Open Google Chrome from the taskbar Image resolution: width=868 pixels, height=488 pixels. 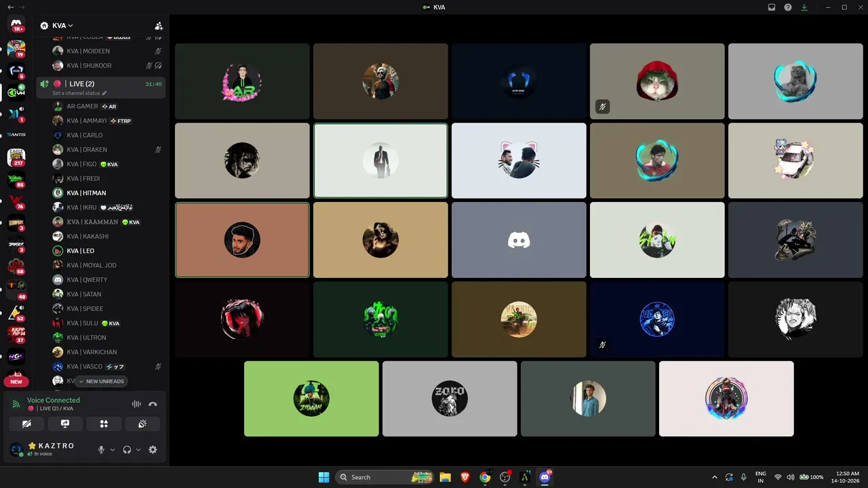coord(485,477)
